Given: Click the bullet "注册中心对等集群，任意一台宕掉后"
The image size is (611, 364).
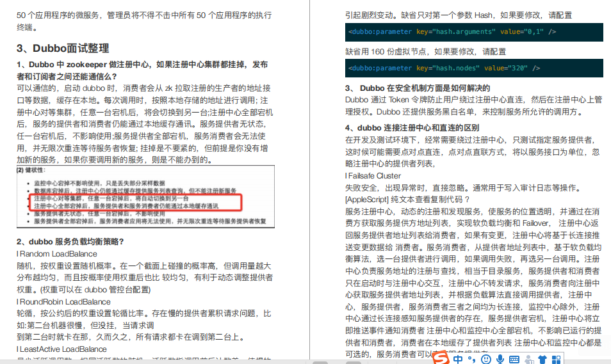Looking at the screenshot, I should (x=111, y=198).
